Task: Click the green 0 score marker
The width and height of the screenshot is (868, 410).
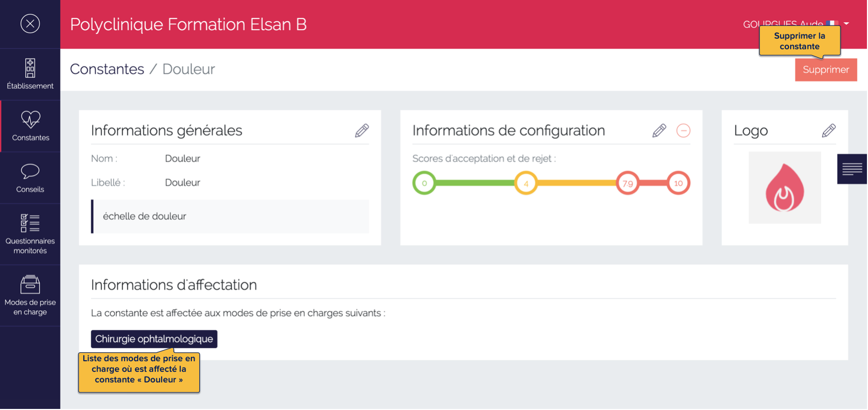Action: [424, 183]
